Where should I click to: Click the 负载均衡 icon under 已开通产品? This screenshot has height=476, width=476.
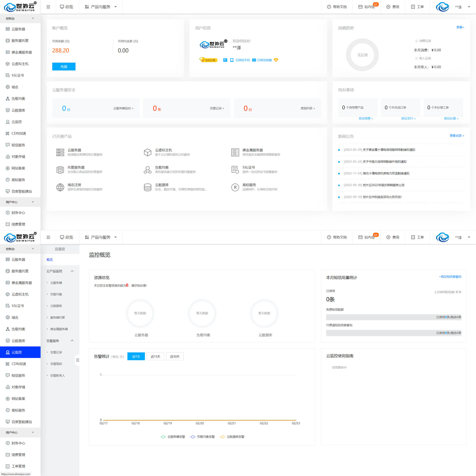pos(147,170)
